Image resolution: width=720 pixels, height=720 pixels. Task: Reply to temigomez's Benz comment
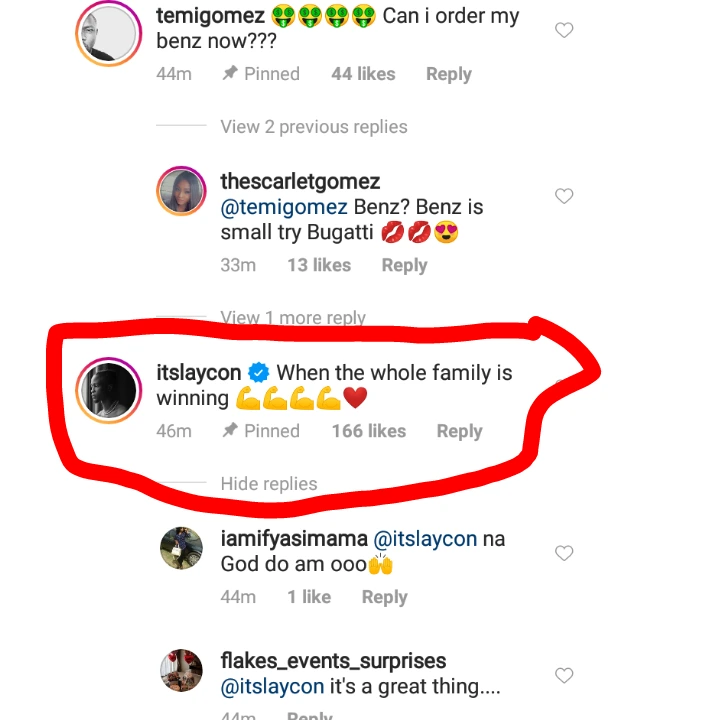[448, 74]
